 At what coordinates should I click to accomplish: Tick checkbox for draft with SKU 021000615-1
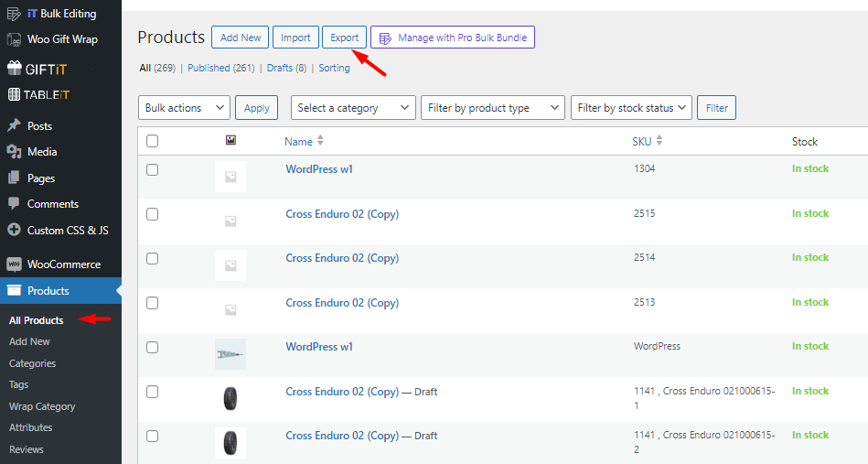point(152,392)
